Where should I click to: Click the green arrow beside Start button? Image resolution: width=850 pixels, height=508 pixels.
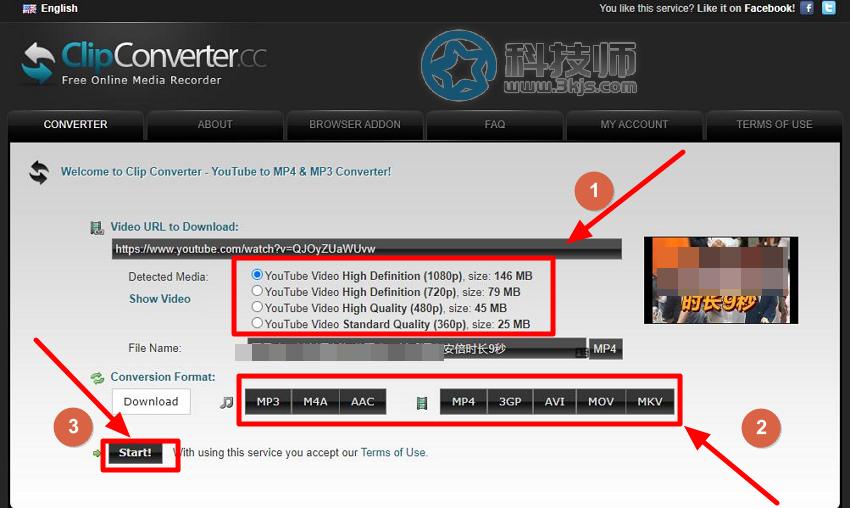pos(97,453)
